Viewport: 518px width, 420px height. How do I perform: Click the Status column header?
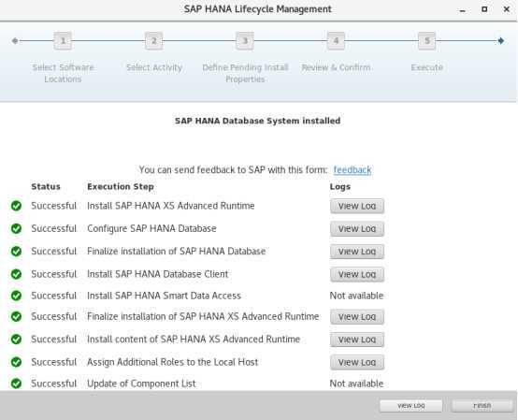click(46, 187)
